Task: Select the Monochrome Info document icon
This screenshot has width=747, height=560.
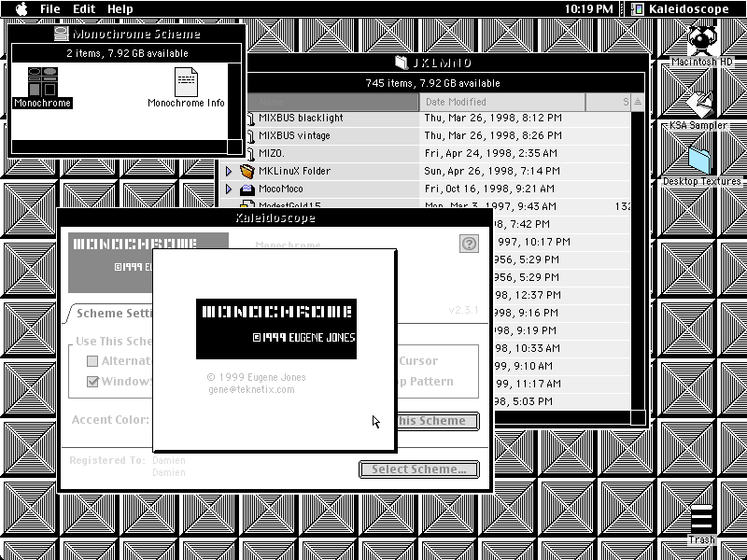Action: click(x=186, y=82)
